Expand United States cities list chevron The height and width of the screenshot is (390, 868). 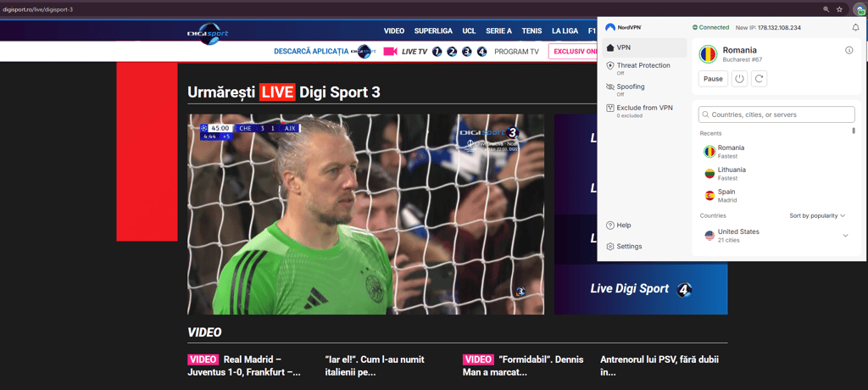845,236
